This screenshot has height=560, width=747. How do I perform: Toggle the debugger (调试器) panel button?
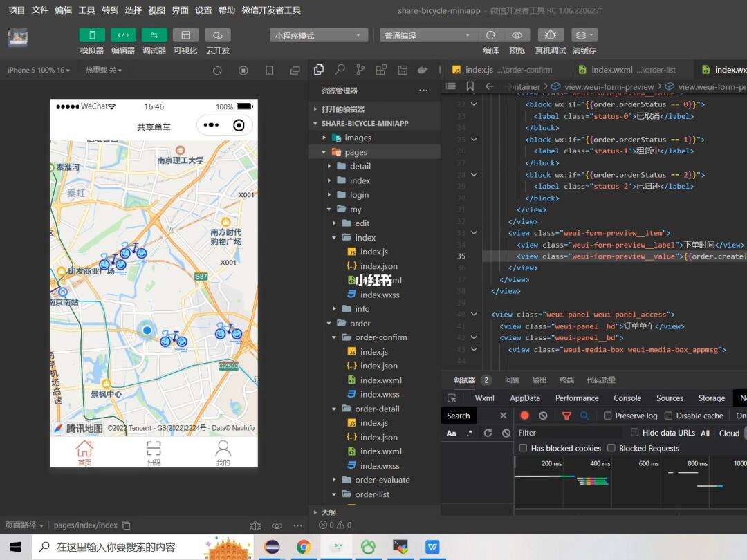pyautogui.click(x=154, y=35)
